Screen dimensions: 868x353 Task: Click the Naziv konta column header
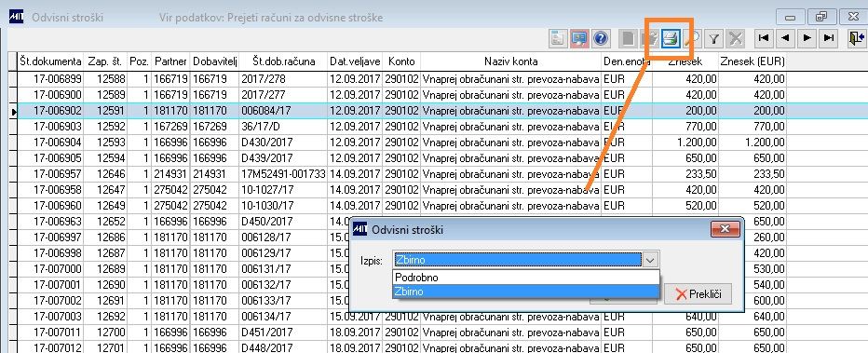coord(511,61)
